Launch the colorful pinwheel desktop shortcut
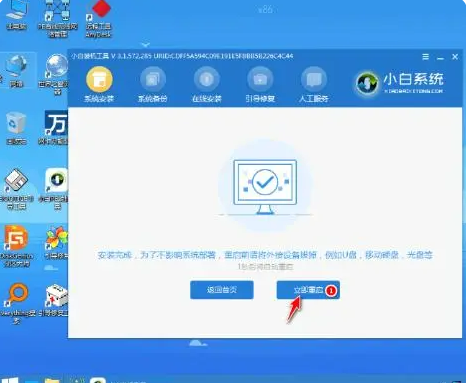This screenshot has width=466, height=383. click(56, 243)
